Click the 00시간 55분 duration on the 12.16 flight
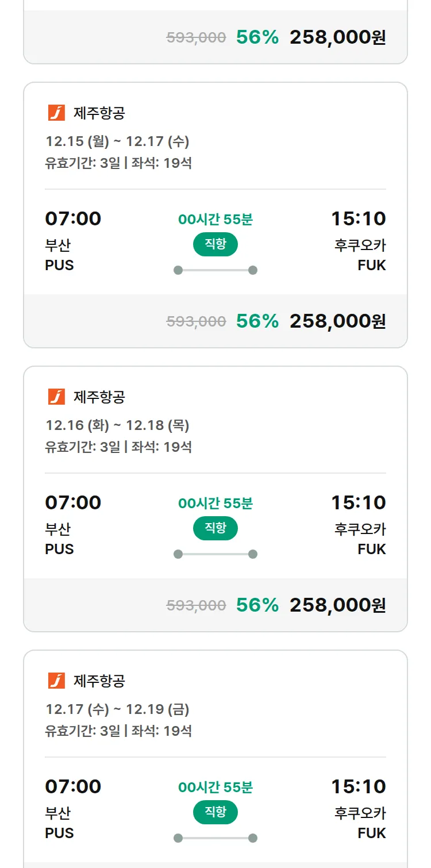The image size is (431, 868). (215, 504)
